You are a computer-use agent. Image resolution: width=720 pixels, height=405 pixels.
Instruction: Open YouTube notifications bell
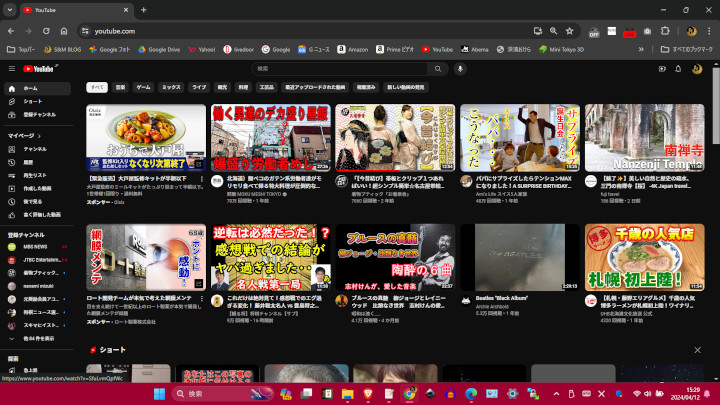coord(678,69)
